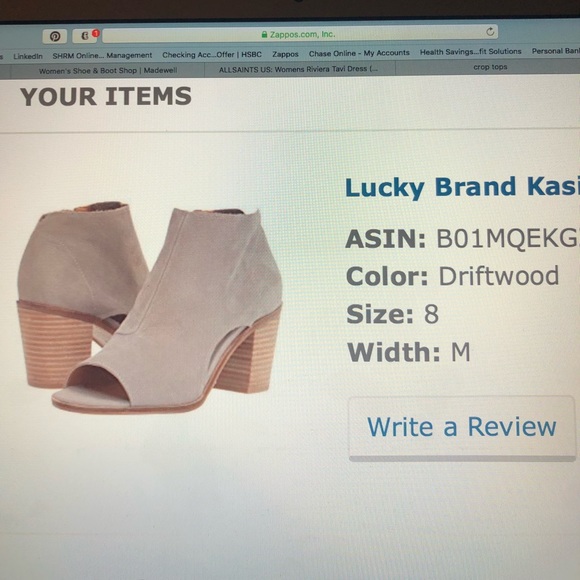The height and width of the screenshot is (580, 580).
Task: Reload the page with the refresh icon
Action: (x=490, y=32)
